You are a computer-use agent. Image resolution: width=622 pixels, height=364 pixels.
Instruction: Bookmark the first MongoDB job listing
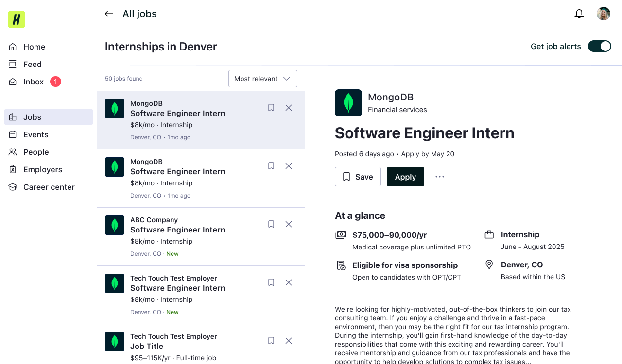pos(271,108)
